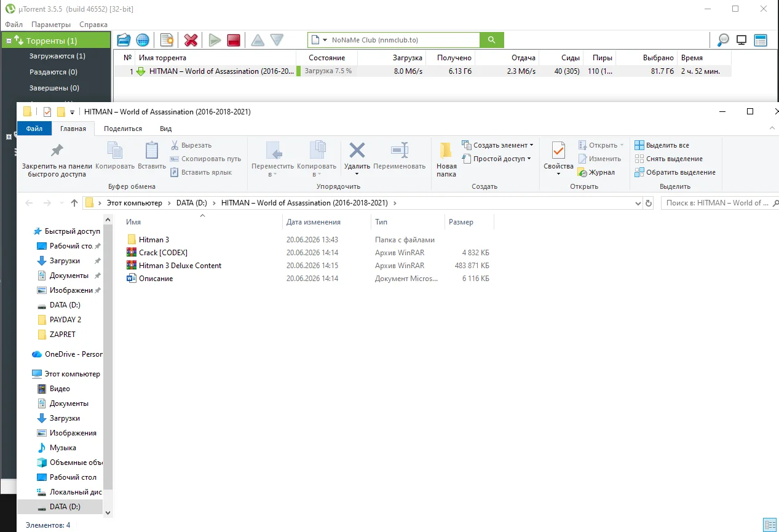This screenshot has width=779, height=532.
Task: Click the refresh button beside the address bar
Action: [648, 203]
